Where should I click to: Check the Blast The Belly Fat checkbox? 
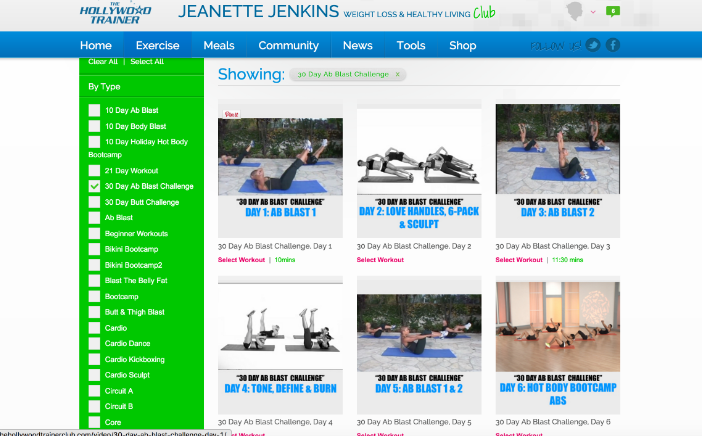click(94, 281)
